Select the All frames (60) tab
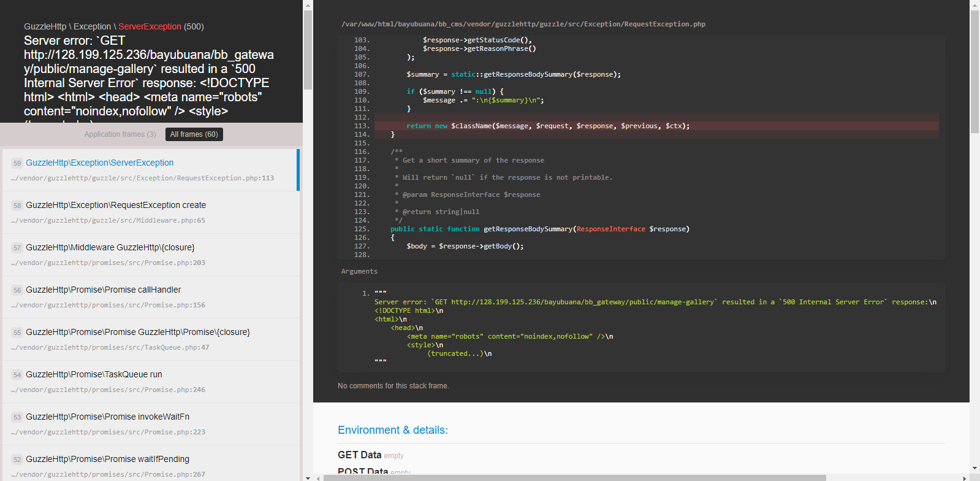This screenshot has height=481, width=980. pos(194,134)
